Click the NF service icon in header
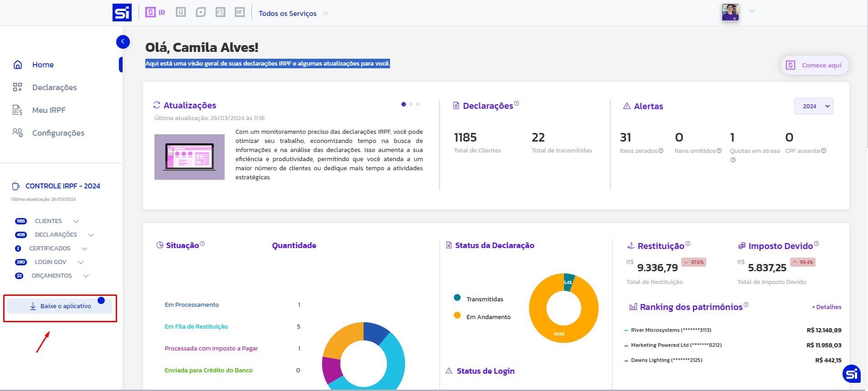The image size is (868, 391). click(240, 12)
